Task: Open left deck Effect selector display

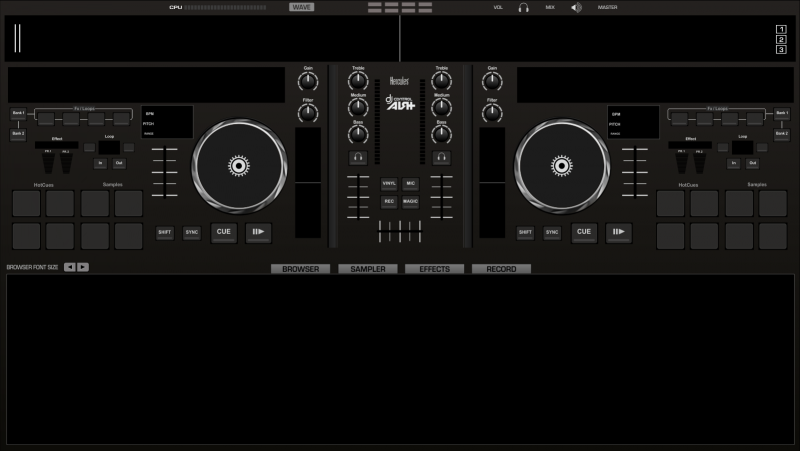Action: pyautogui.click(x=57, y=145)
